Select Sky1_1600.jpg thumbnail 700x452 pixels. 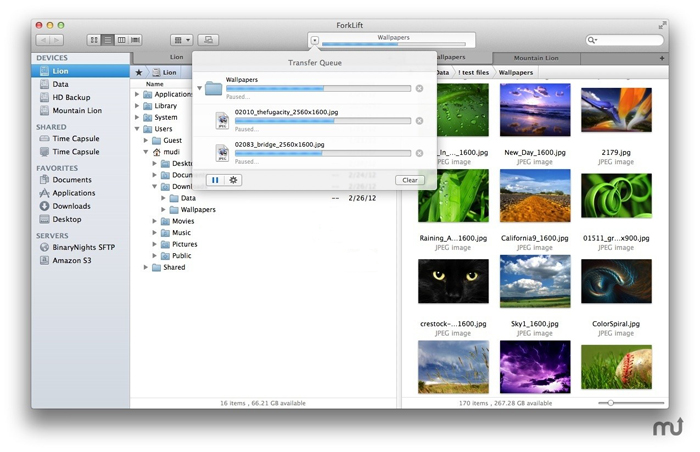coord(535,281)
